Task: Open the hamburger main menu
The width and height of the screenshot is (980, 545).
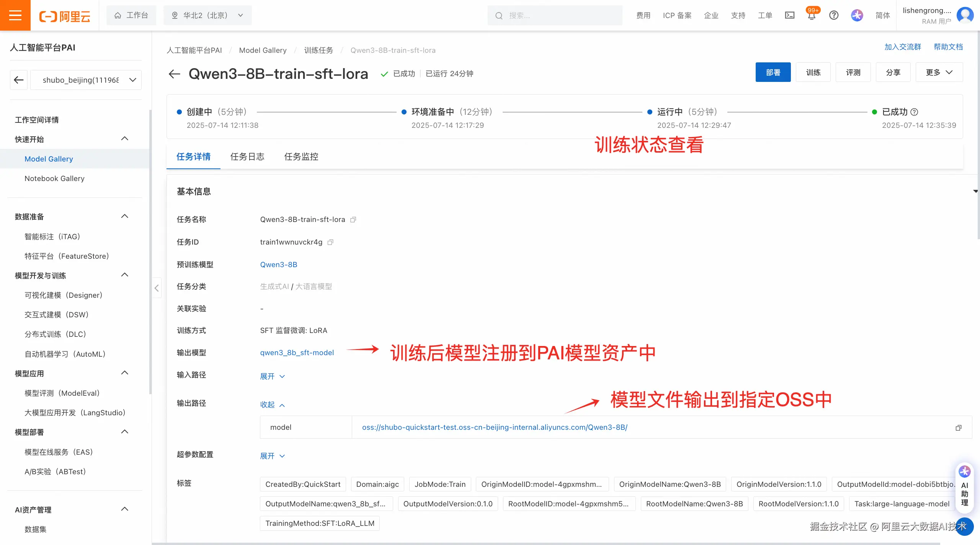Action: click(x=15, y=15)
